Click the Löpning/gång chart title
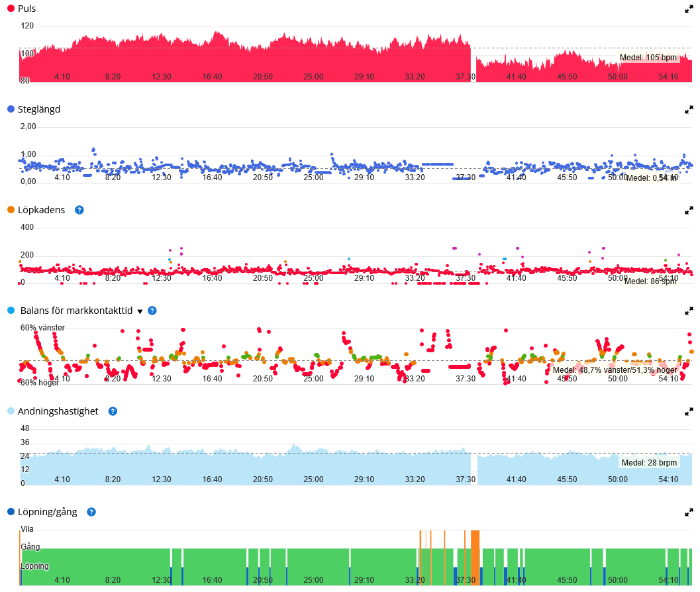 point(47,512)
